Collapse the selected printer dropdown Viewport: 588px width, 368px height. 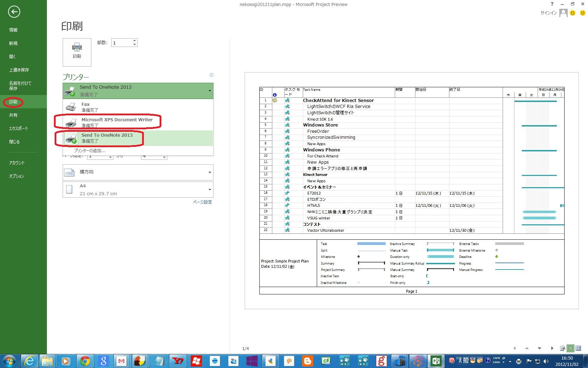coord(210,91)
